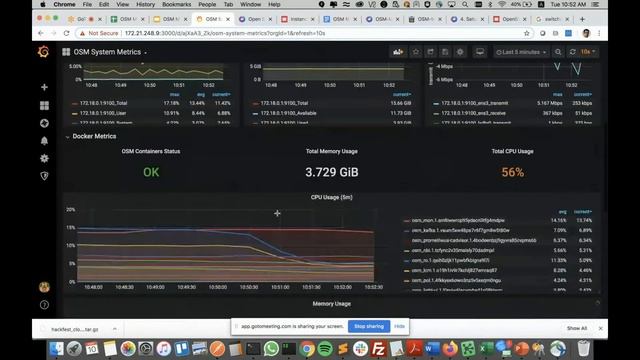Pick color for 172.18.0.1:9100_Available swatch
640x360 pixels.
[x=255, y=113]
